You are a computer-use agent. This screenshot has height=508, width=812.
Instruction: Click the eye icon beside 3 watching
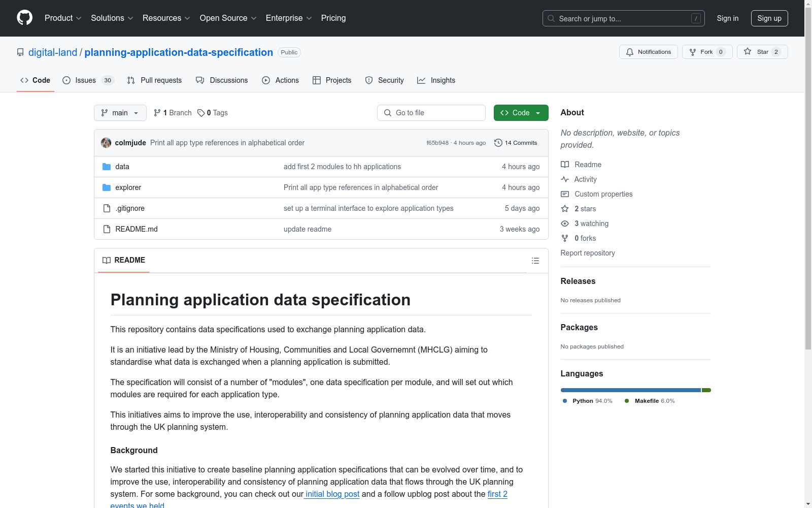pos(565,224)
